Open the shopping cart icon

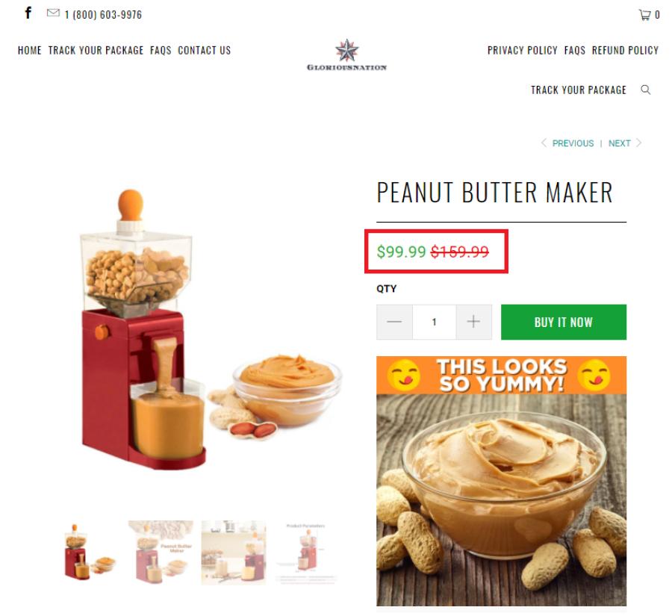click(x=644, y=15)
